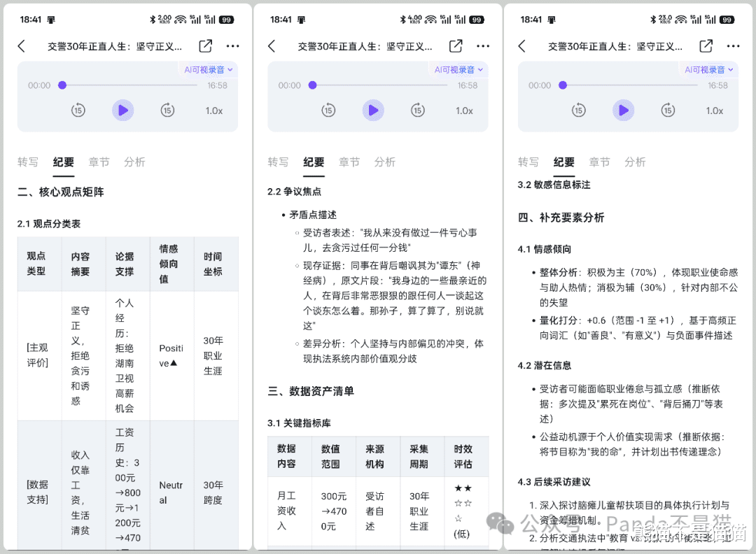Rewind 15 seconds in left phone player
This screenshot has width=756, height=554.
click(x=78, y=111)
